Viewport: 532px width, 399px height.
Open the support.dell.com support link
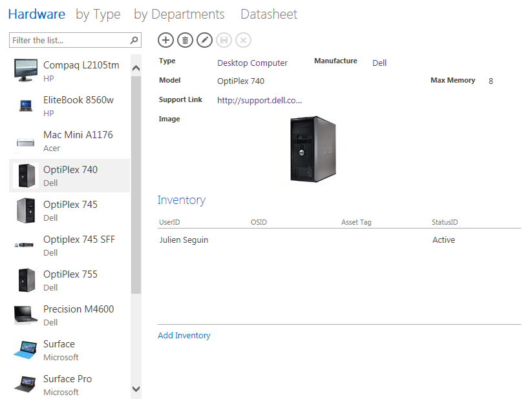click(260, 100)
